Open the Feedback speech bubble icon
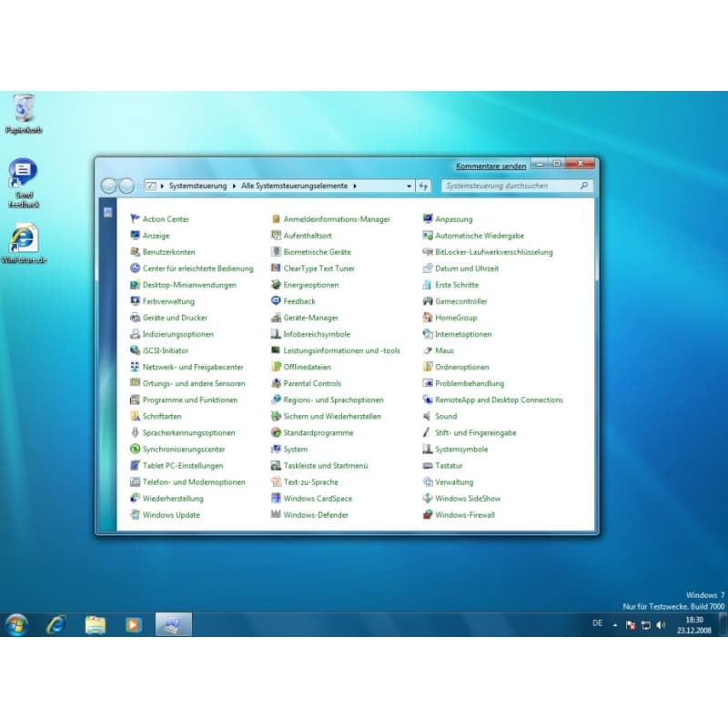The width and height of the screenshot is (728, 728). tap(276, 301)
